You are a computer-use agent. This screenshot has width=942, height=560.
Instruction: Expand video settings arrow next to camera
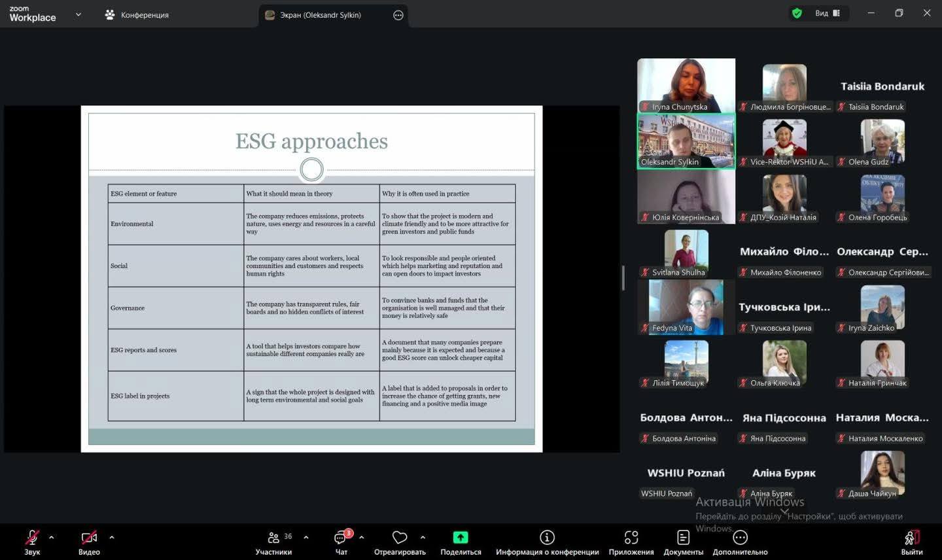click(112, 538)
